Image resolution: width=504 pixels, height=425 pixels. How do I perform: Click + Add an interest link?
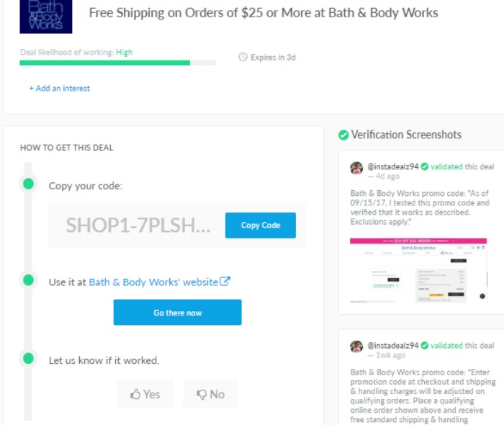60,89
